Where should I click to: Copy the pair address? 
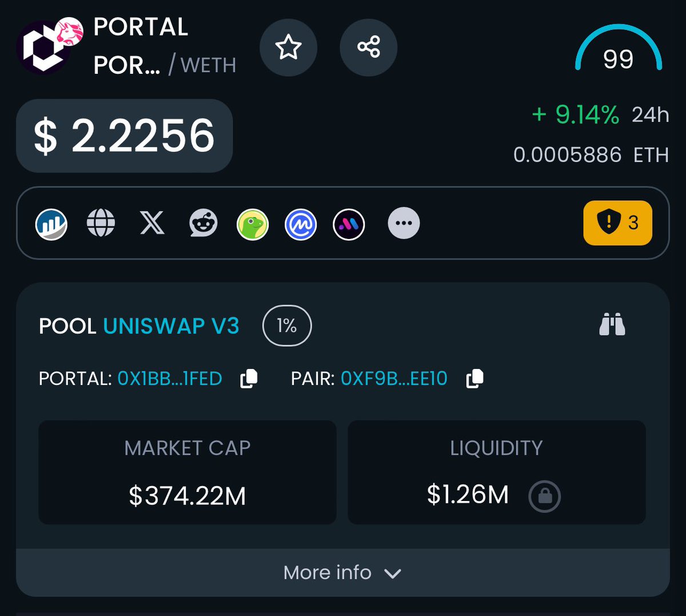click(x=475, y=379)
